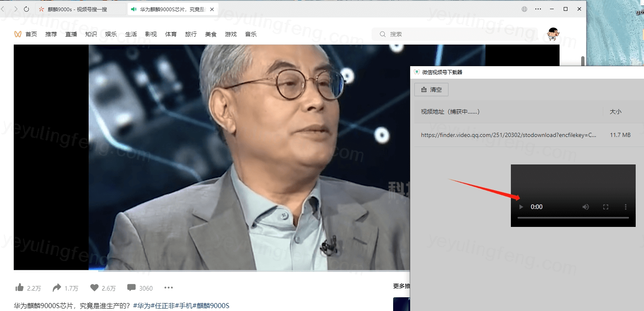Open the 影视 category
Viewport: 644px width, 311px height.
(151, 34)
